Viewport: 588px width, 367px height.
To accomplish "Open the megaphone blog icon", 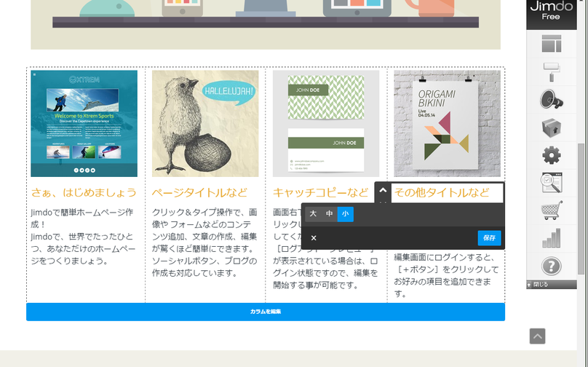I will [x=552, y=100].
